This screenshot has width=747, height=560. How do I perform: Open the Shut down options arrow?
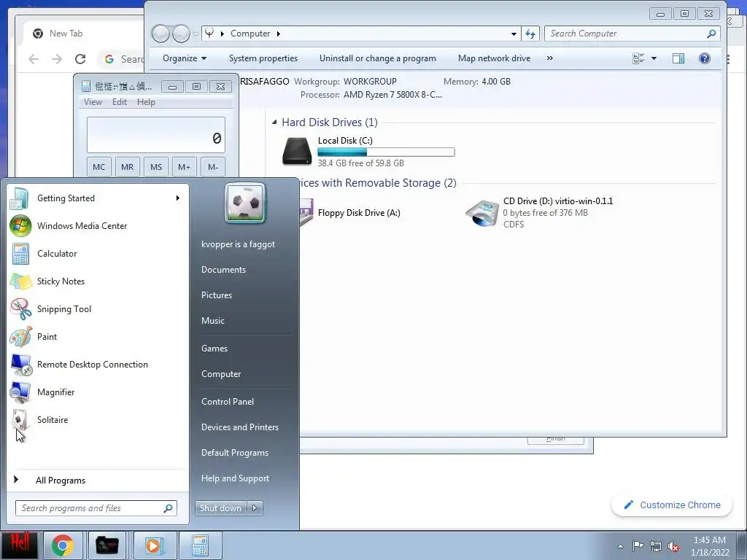pyautogui.click(x=255, y=508)
